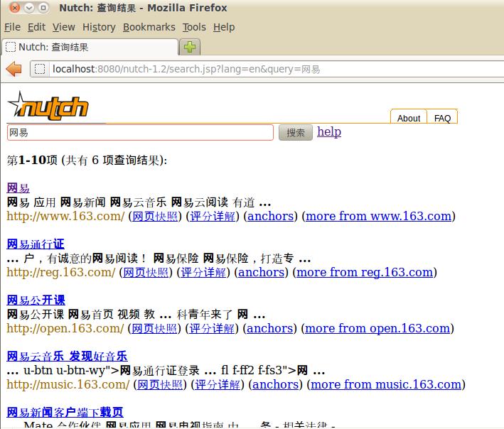The height and width of the screenshot is (429, 504).
Task: Open the Edit menu
Action: (x=36, y=27)
